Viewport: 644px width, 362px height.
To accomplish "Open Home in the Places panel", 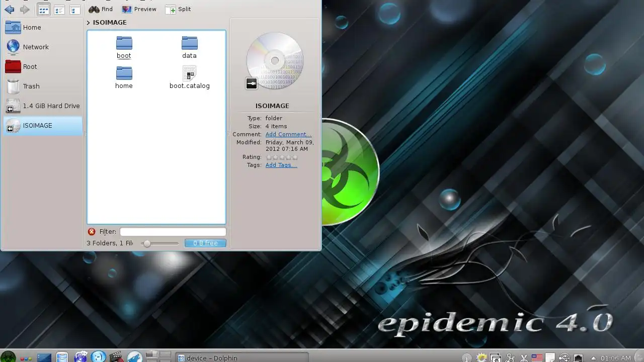I will 43,27.
